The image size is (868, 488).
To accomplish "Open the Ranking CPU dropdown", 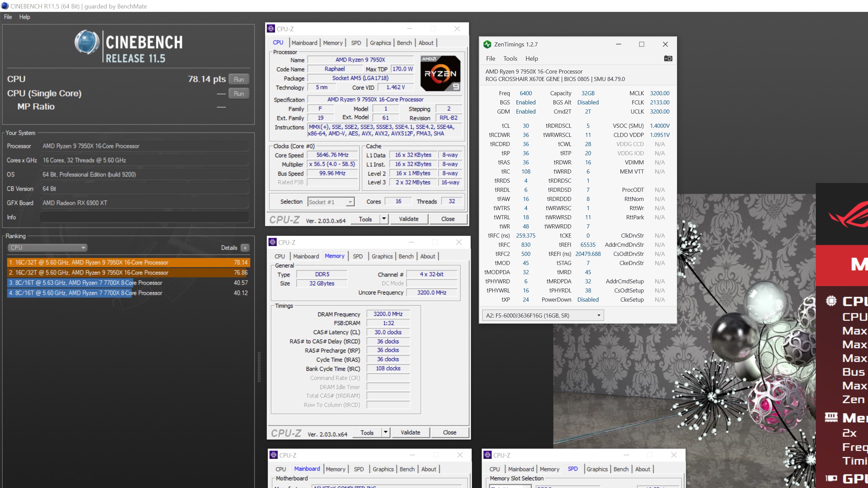I will pyautogui.click(x=47, y=248).
